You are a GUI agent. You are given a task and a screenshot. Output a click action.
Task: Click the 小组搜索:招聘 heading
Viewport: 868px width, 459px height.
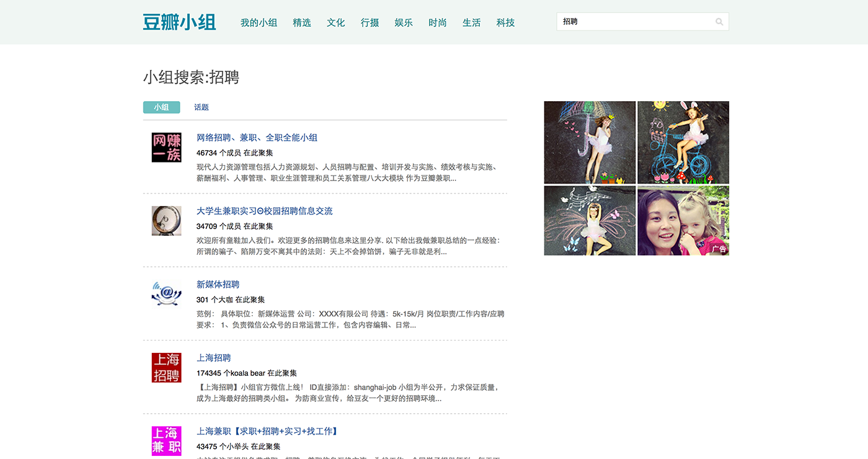[x=191, y=78]
